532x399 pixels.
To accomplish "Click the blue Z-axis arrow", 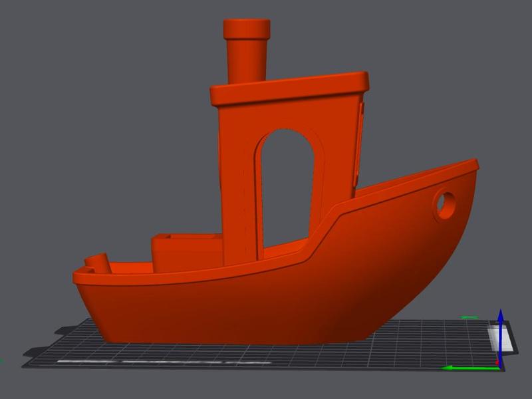I will pos(501,338).
